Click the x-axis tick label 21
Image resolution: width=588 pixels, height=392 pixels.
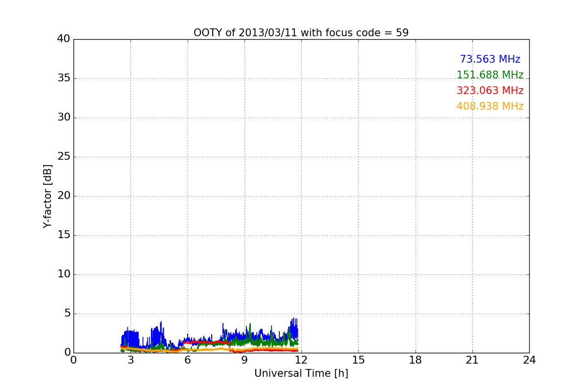[472, 360]
